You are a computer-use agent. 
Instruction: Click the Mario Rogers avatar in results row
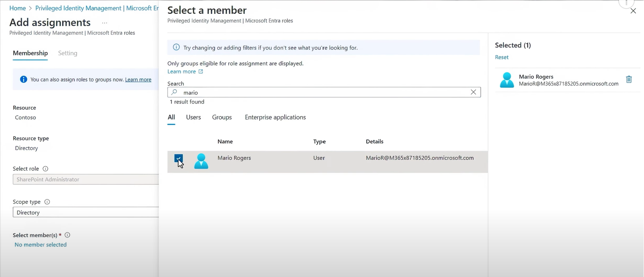(x=201, y=161)
